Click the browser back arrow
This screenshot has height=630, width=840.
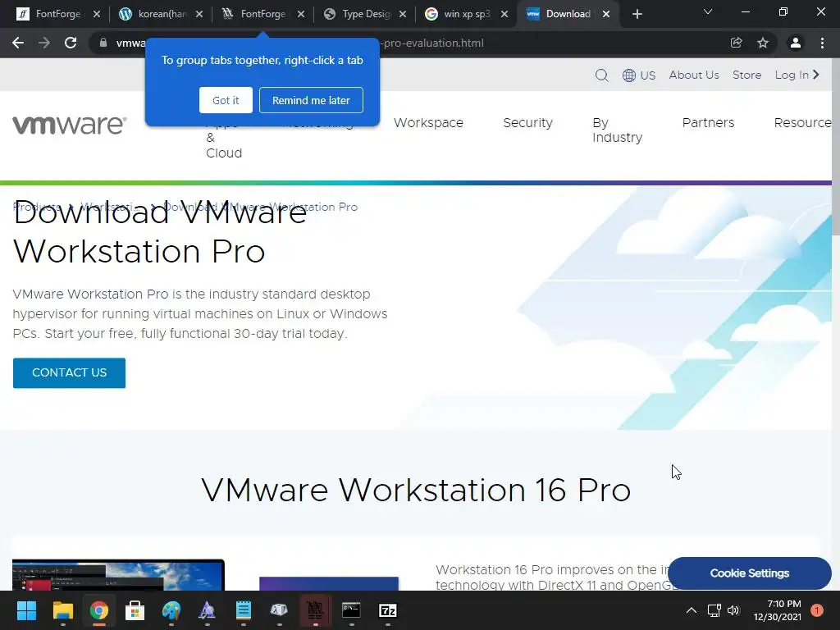tap(18, 43)
